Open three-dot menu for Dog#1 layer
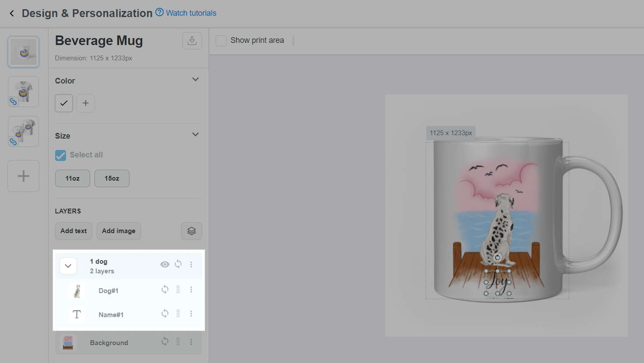644x363 pixels. pyautogui.click(x=191, y=290)
